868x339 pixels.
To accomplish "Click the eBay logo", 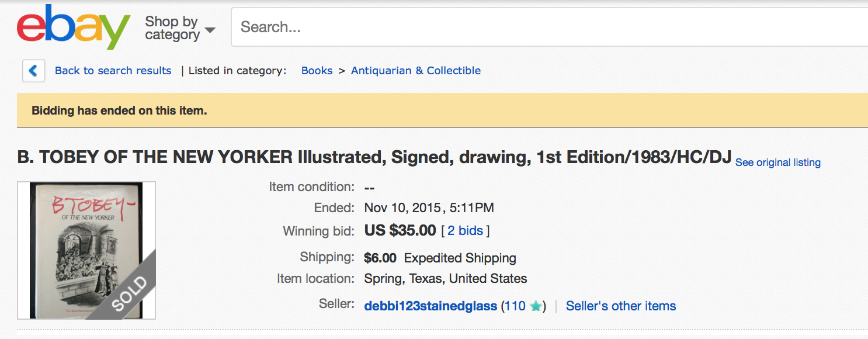I will (73, 27).
